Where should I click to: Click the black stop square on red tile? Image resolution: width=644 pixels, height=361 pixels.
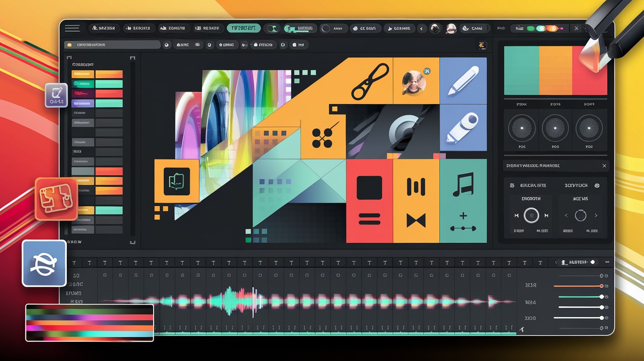pos(369,188)
